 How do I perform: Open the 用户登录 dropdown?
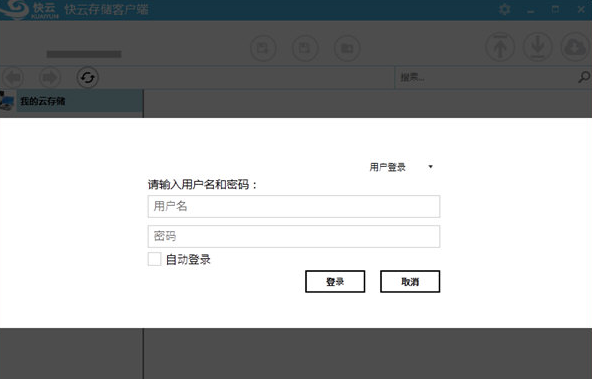(x=401, y=167)
